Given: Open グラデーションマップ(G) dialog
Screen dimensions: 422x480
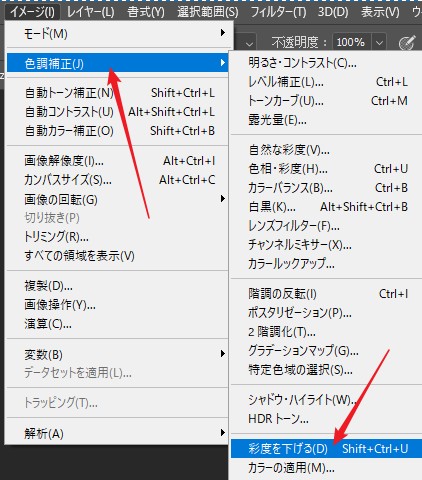Looking at the screenshot, I should [x=326, y=351].
